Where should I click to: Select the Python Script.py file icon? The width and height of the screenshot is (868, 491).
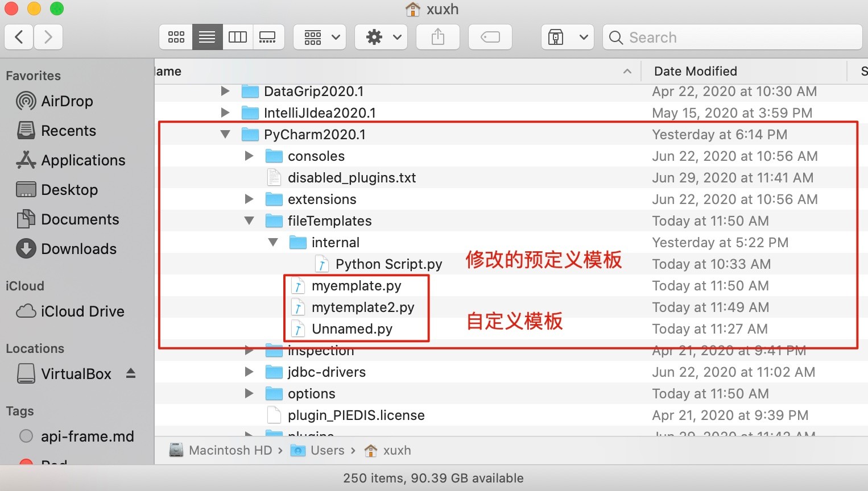[322, 264]
